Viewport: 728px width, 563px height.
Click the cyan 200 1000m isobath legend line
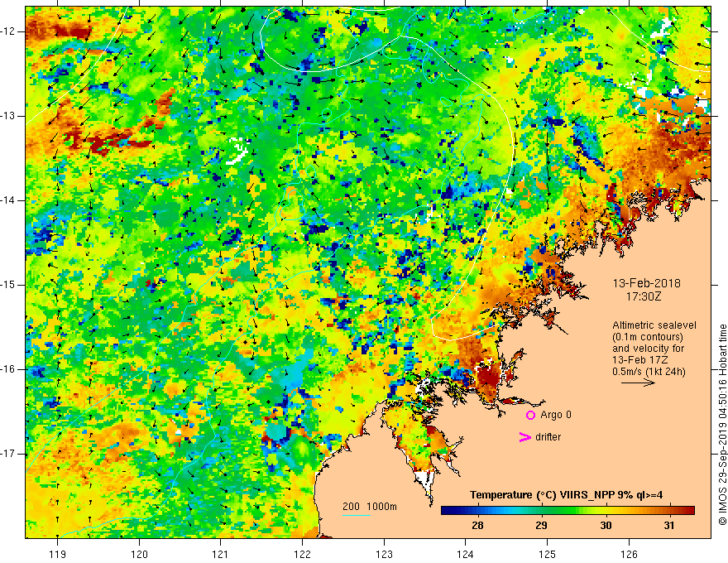357,515
